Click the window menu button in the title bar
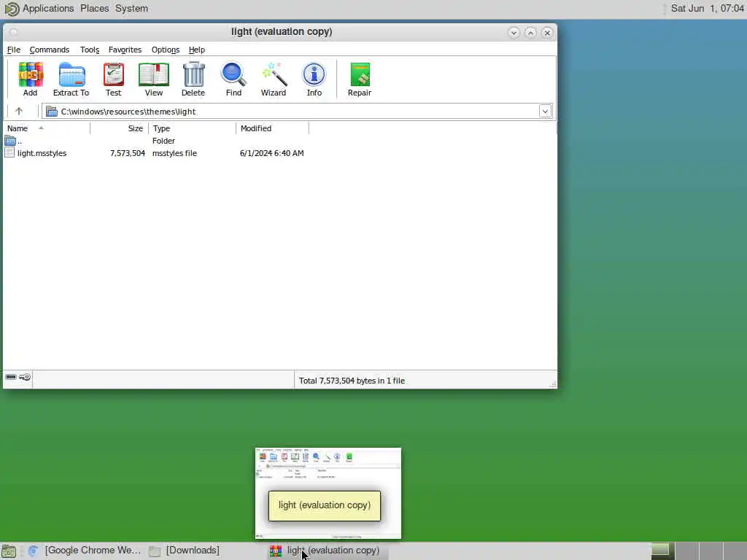The image size is (747, 560). pyautogui.click(x=13, y=32)
